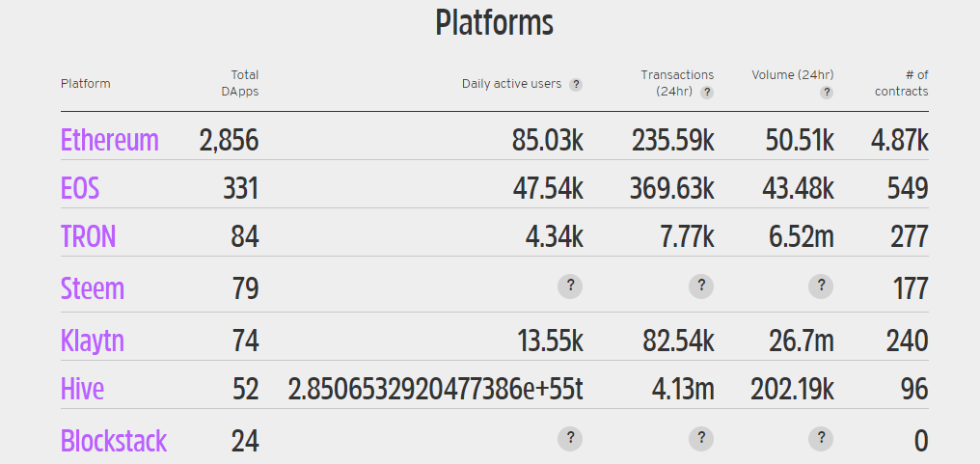Go to the TRON platform page
Image resolution: width=980 pixels, height=464 pixels.
tap(88, 235)
